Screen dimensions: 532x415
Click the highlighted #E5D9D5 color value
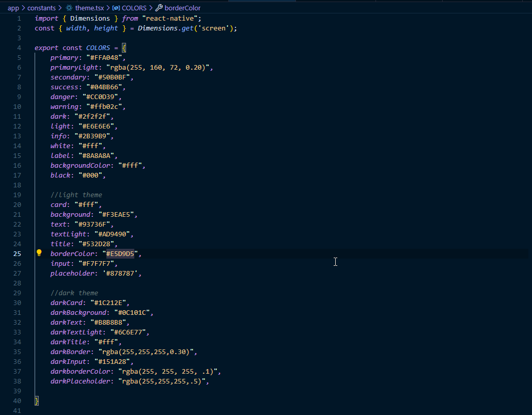[120, 253]
